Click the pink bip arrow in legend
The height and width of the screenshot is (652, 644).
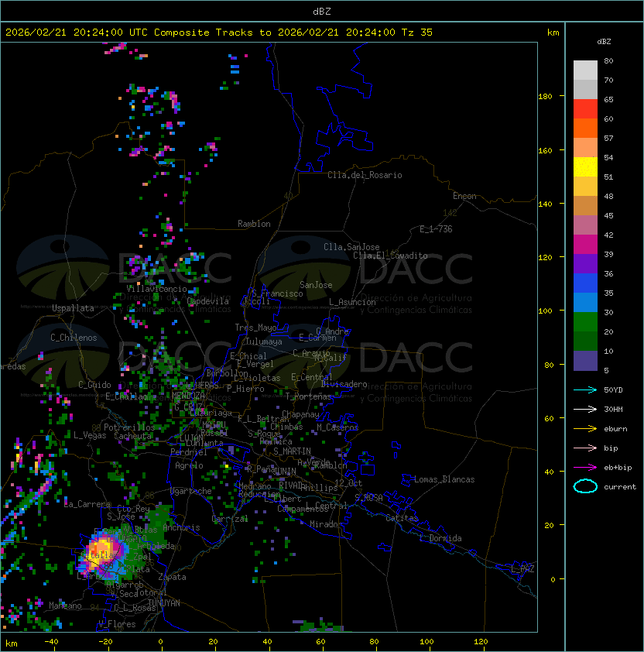click(x=585, y=448)
